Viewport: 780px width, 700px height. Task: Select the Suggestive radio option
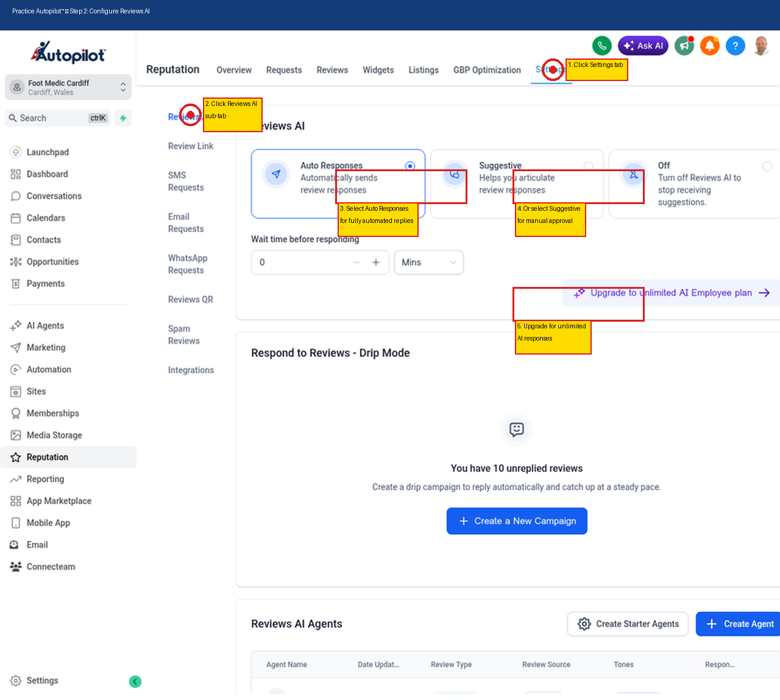[x=589, y=166]
